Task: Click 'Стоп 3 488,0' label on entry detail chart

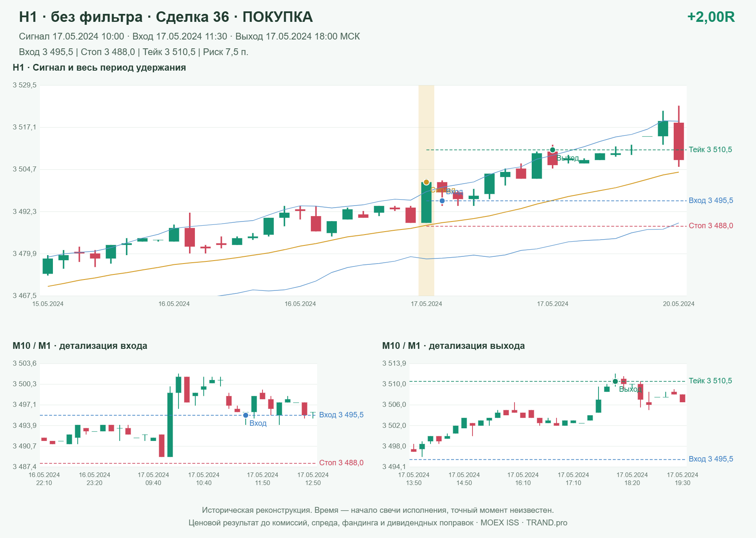Action: tap(341, 463)
